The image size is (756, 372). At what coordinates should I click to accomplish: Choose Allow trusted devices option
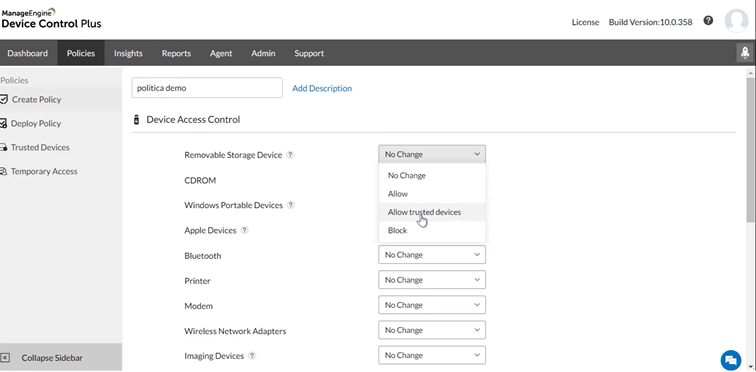coord(432,212)
